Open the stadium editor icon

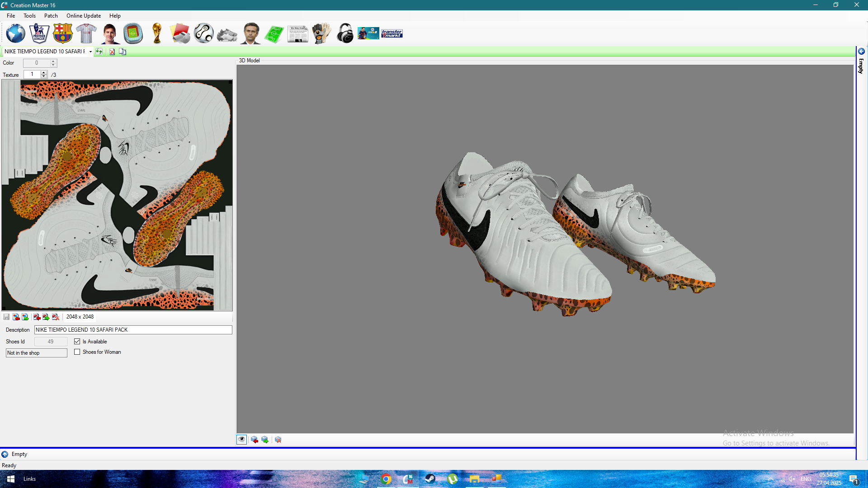coord(133,33)
